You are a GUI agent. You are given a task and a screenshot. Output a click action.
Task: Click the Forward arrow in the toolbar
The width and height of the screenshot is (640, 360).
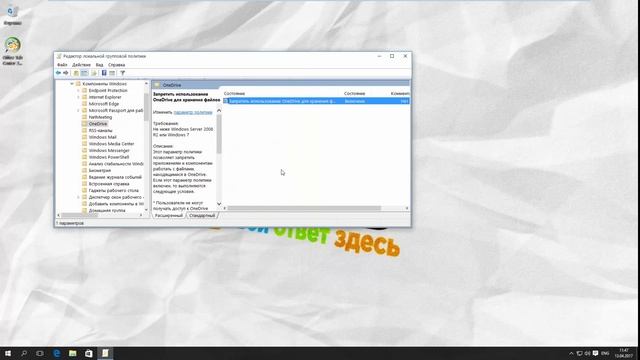pyautogui.click(x=66, y=73)
